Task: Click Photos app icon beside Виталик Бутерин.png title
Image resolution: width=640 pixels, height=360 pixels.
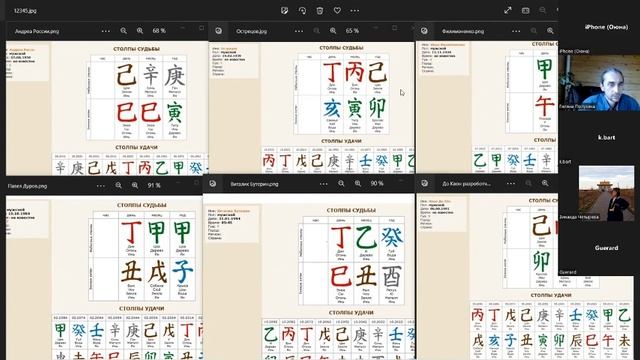Action: point(213,184)
